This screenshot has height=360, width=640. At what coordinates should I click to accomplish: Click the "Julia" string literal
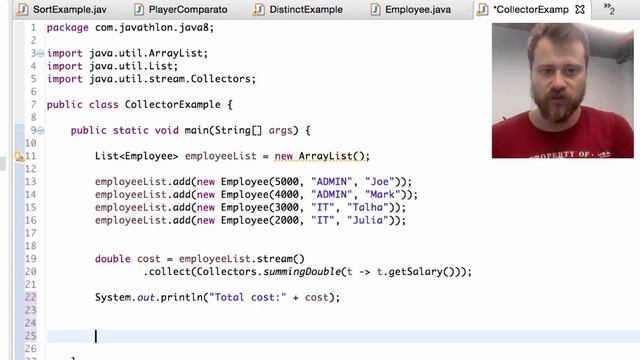pyautogui.click(x=367, y=220)
